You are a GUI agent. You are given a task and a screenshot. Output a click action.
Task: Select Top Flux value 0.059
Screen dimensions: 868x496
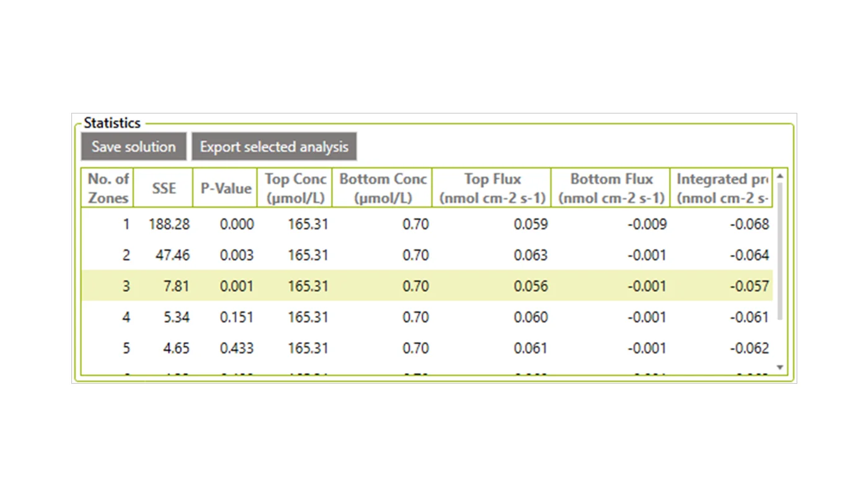coord(531,224)
